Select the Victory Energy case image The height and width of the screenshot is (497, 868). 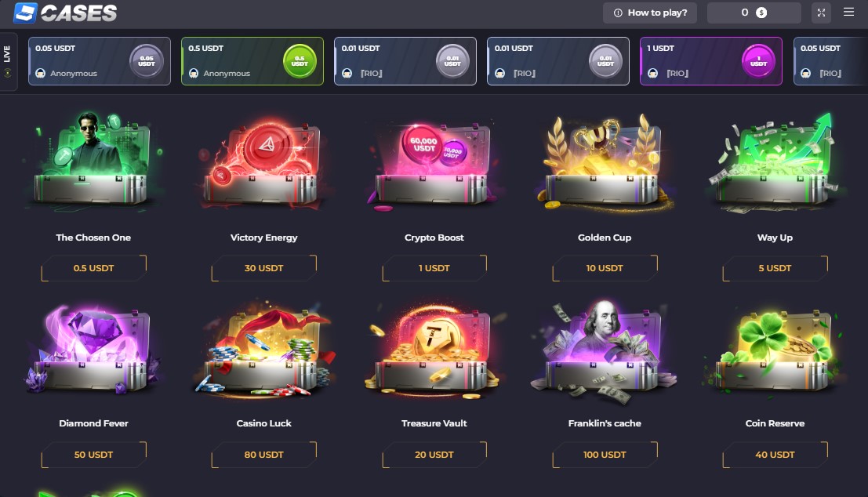(264, 161)
